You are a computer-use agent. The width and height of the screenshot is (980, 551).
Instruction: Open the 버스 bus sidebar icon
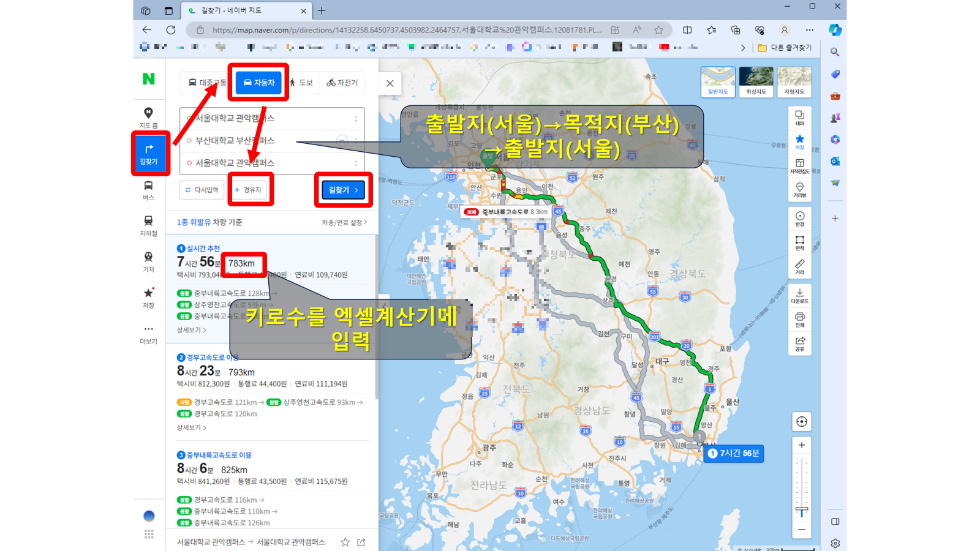pos(148,190)
